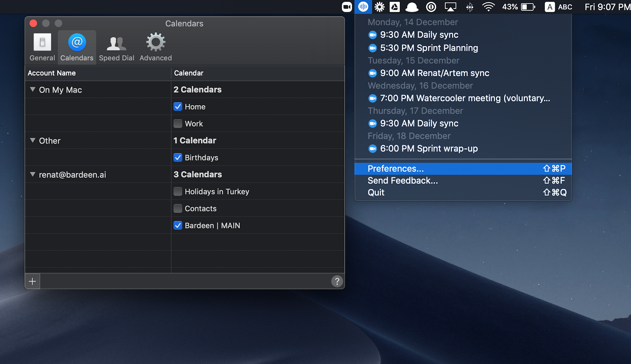This screenshot has width=631, height=364.
Task: Disable the Bardeen | MAIN calendar checkbox
Action: click(178, 226)
